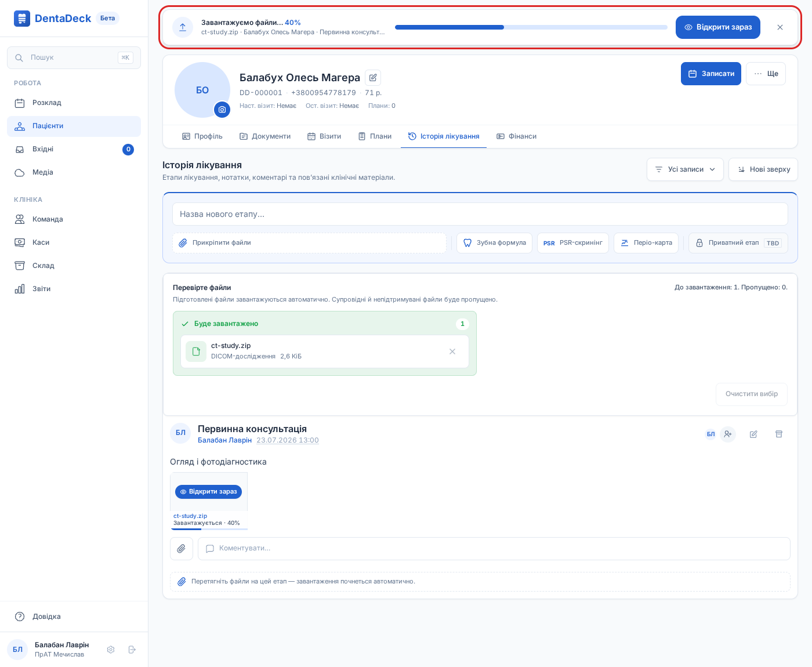Click the paperclip attach button beside comment field
The height and width of the screenshot is (667, 812).
pos(182,549)
